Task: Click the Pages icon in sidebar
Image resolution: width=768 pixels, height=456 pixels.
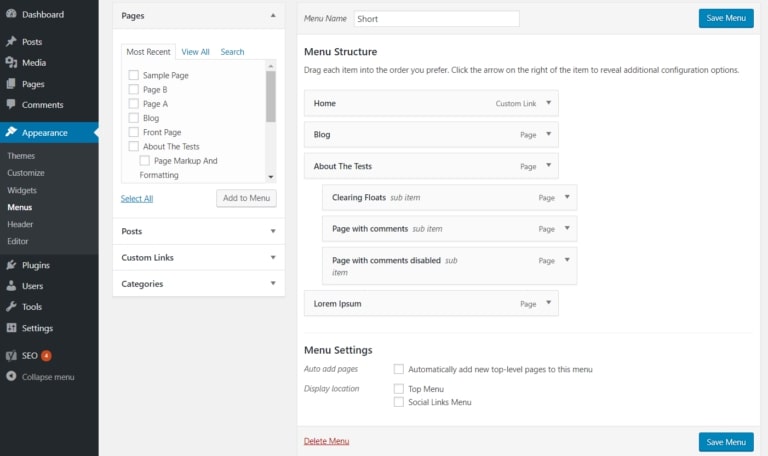Action: [x=11, y=84]
